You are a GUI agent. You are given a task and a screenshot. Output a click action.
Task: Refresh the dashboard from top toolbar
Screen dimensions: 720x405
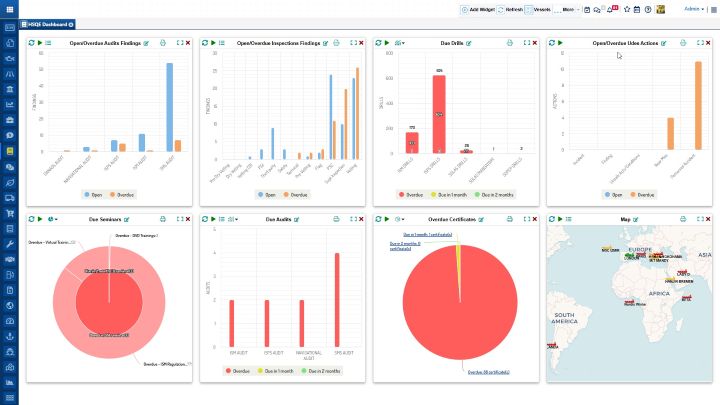tap(509, 9)
